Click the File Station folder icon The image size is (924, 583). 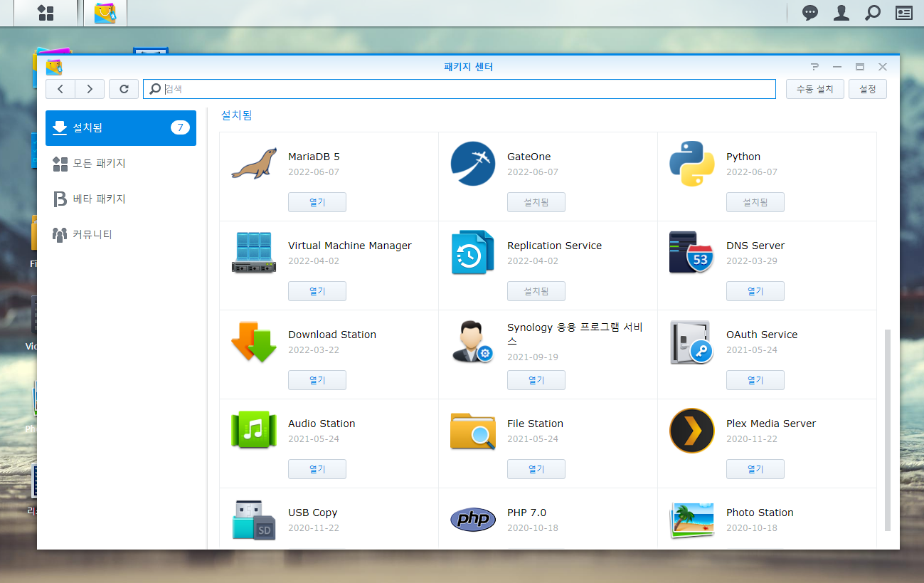(x=473, y=431)
